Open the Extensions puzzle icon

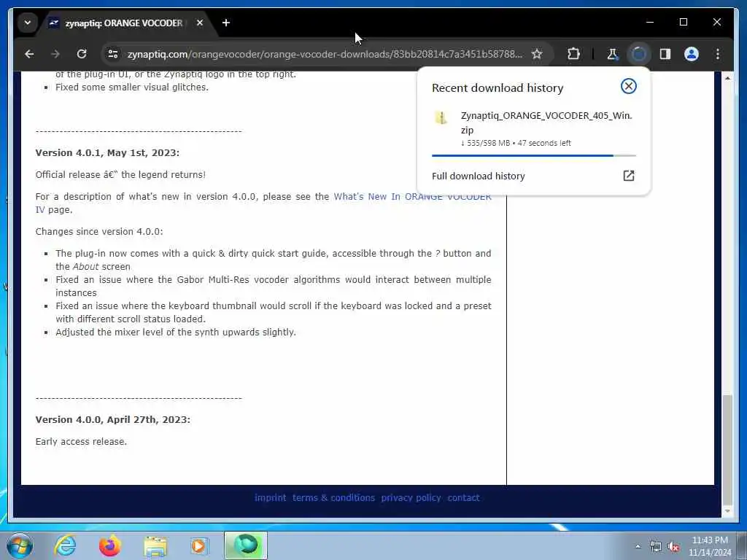pyautogui.click(x=573, y=54)
